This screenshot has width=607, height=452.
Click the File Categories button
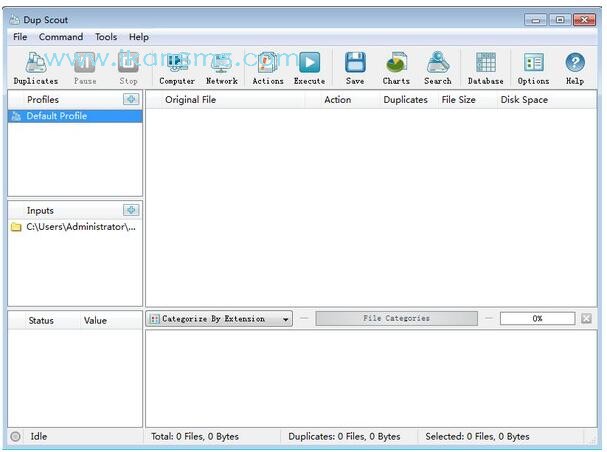[x=396, y=318]
